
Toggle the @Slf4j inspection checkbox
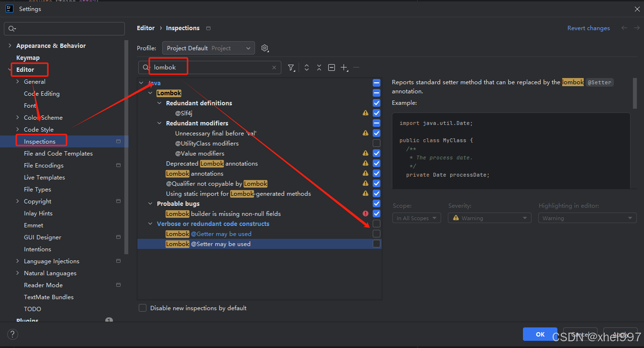(x=377, y=113)
